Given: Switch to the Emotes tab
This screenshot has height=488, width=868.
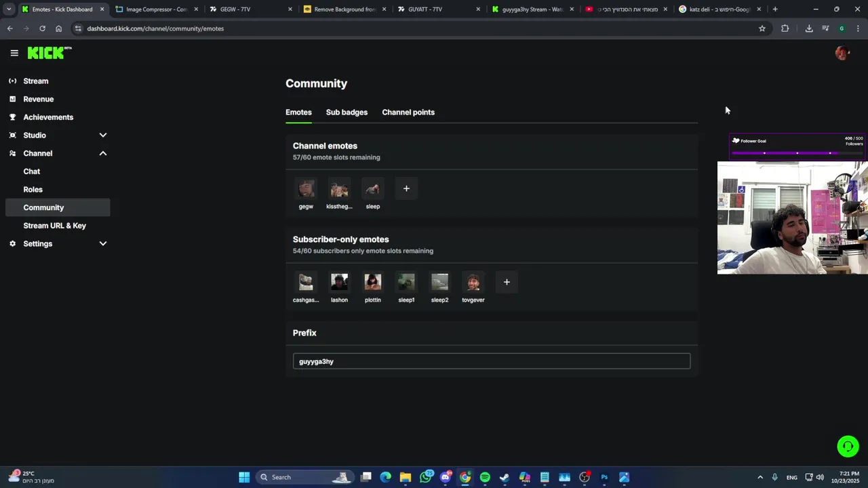Looking at the screenshot, I should [298, 113].
